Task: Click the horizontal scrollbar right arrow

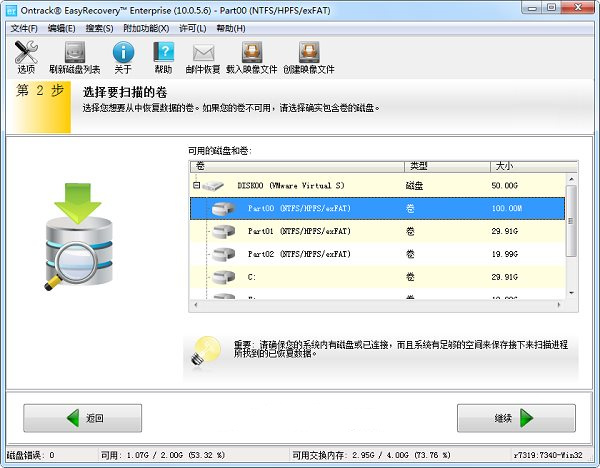Action: tap(559, 305)
